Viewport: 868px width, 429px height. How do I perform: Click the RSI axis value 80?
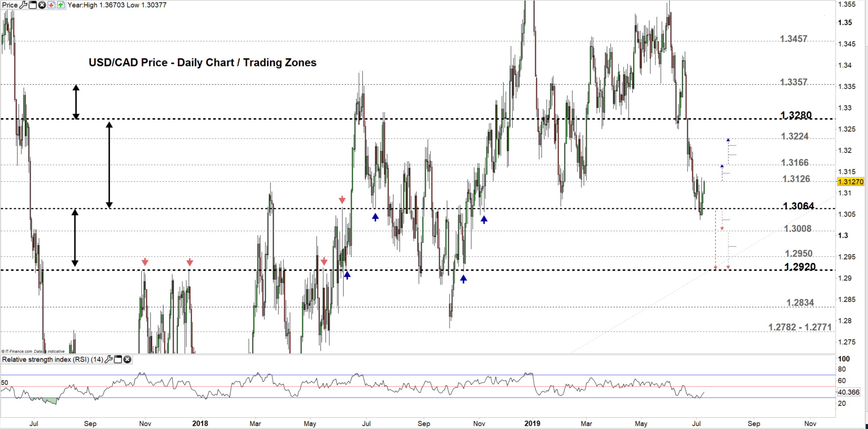[842, 369]
